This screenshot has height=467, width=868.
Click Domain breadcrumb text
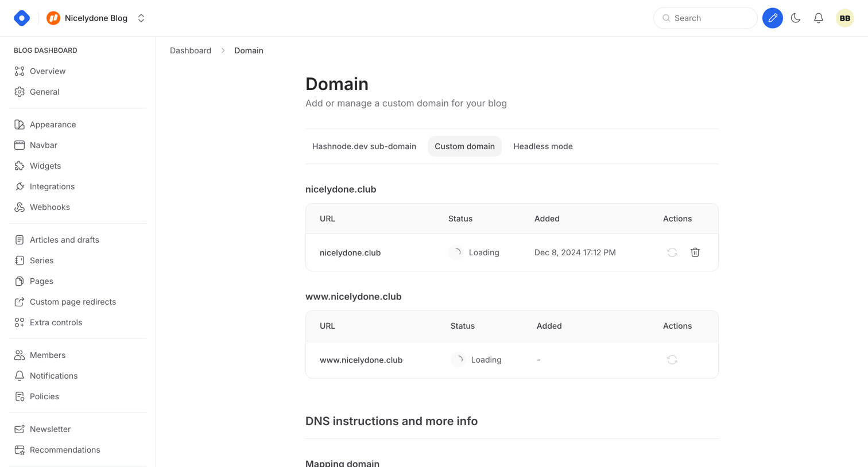click(x=249, y=50)
